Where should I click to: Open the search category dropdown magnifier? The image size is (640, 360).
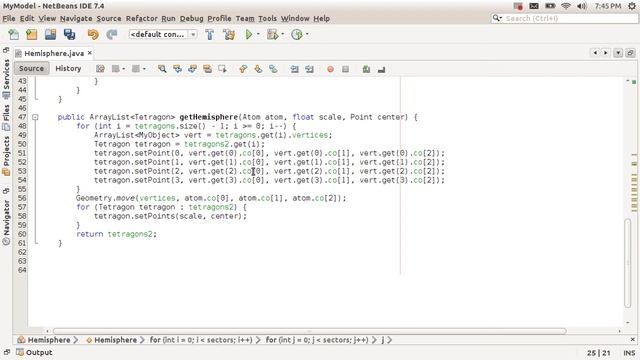tap(497, 18)
